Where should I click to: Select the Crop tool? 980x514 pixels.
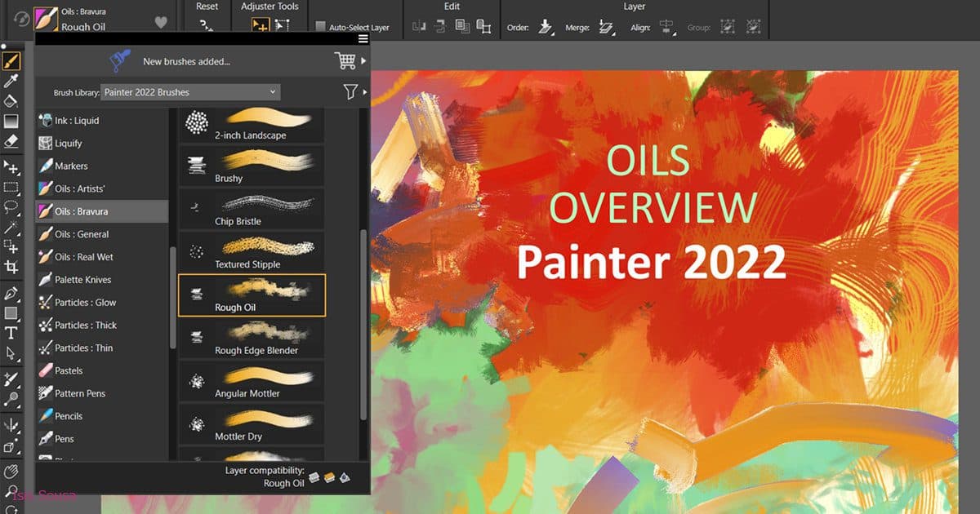pyautogui.click(x=11, y=267)
